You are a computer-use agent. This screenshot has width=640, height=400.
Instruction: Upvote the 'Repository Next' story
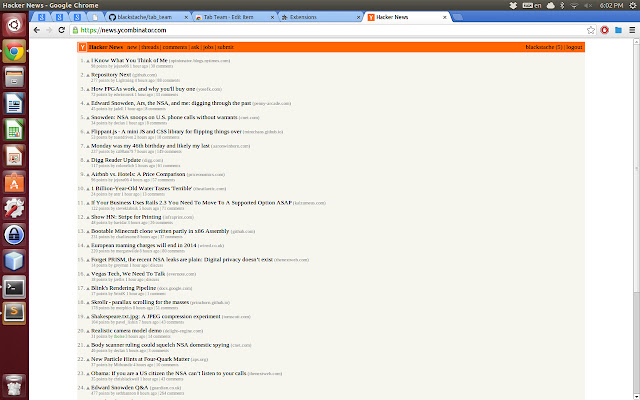pos(86,74)
